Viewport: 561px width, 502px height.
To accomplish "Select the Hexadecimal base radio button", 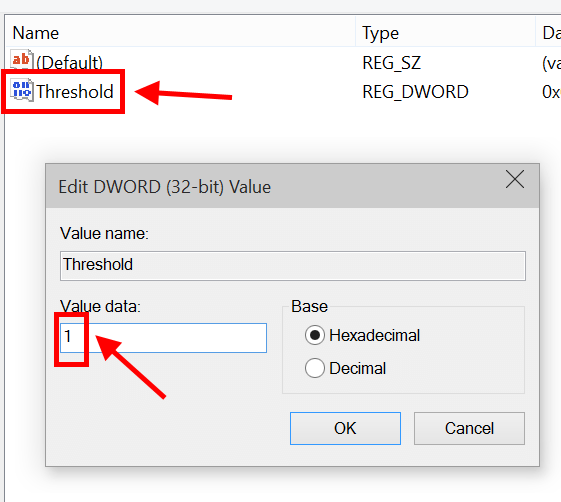I will (x=315, y=336).
